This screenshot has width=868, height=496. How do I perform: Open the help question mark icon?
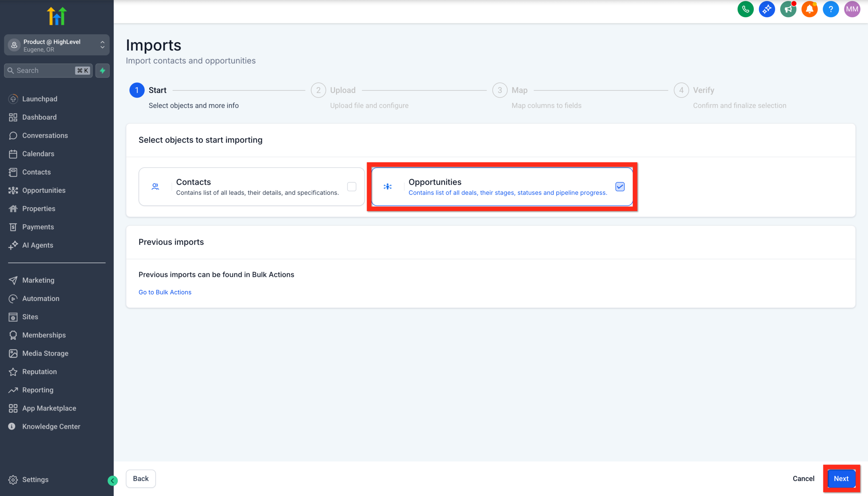830,9
